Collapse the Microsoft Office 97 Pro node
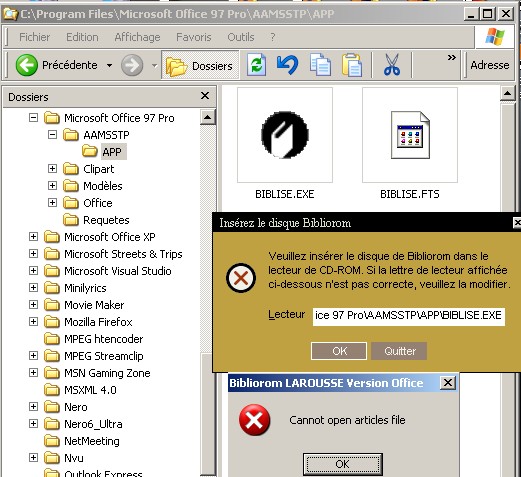521x477 pixels. point(33,118)
